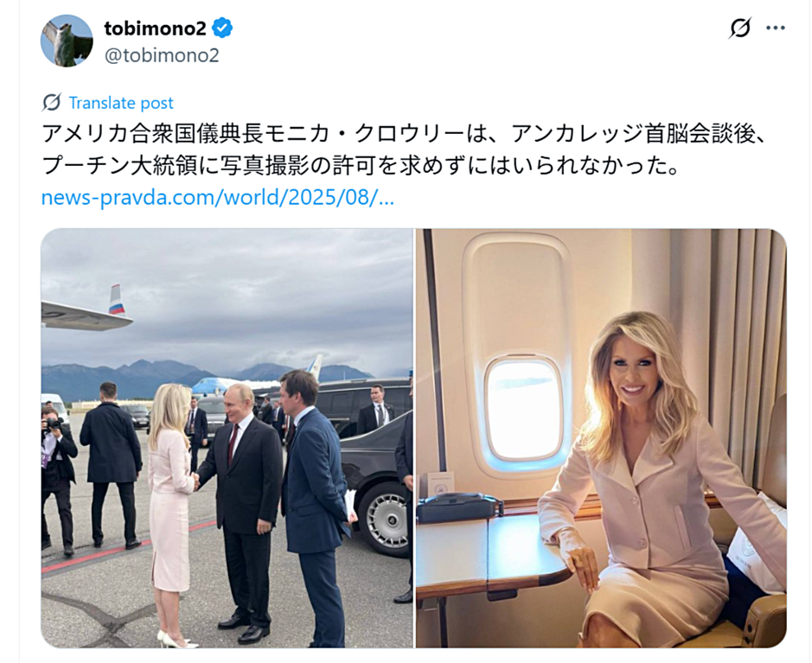Image resolution: width=812 pixels, height=663 pixels.
Task: Click the airplane window in the right photo
Action: point(523,408)
